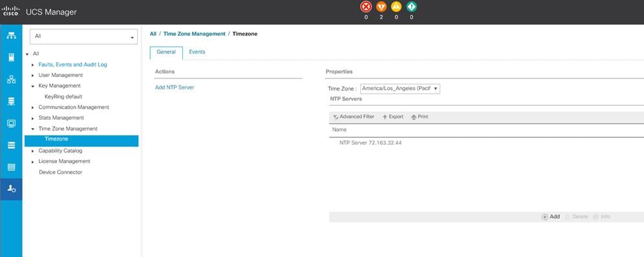644x257 pixels.
Task: Click the minor faults yellow icon
Action: coord(396,7)
